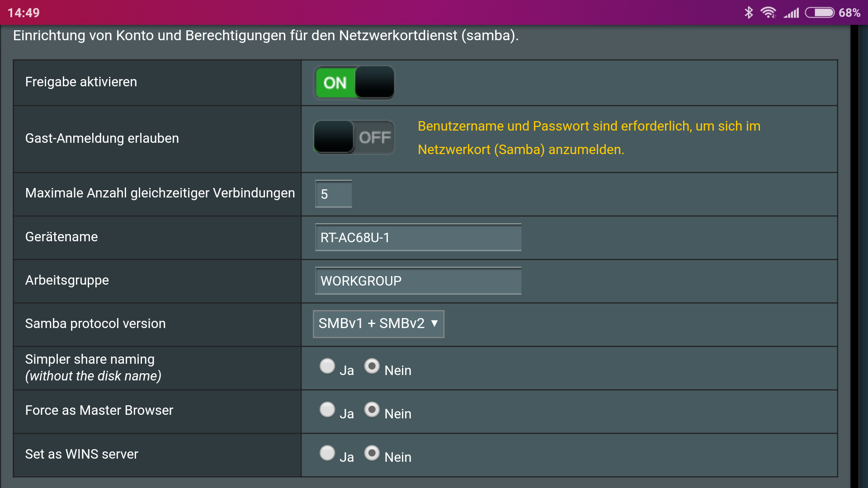Tap the battery indicator icon
Viewport: 868px width, 488px height.
click(x=819, y=13)
